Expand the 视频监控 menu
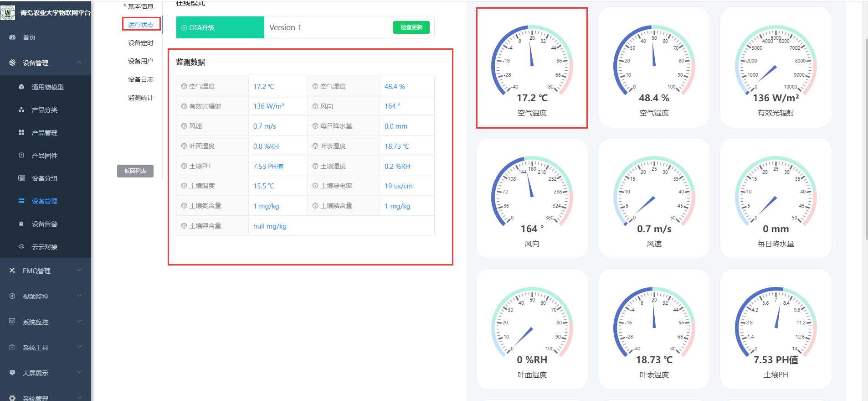 click(x=79, y=296)
